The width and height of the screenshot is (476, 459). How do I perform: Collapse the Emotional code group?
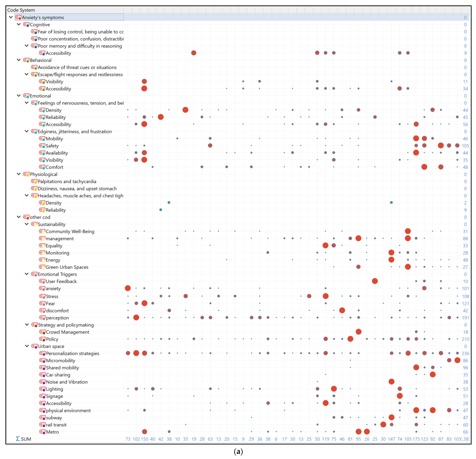(x=19, y=96)
